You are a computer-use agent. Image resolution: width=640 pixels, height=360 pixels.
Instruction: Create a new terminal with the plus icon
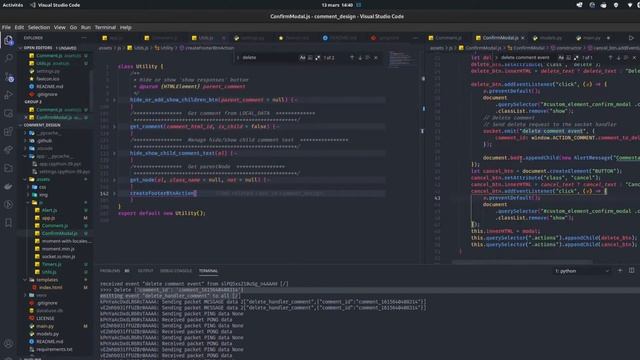click(620, 271)
